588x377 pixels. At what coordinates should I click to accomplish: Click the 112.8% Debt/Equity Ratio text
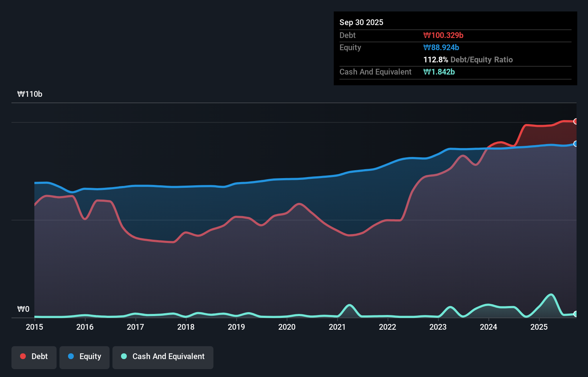point(468,59)
